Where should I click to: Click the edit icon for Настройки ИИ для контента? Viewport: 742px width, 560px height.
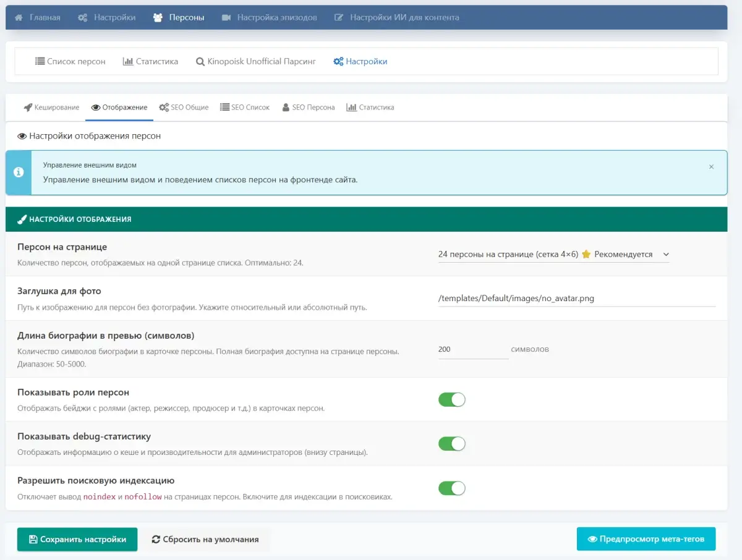tap(339, 17)
